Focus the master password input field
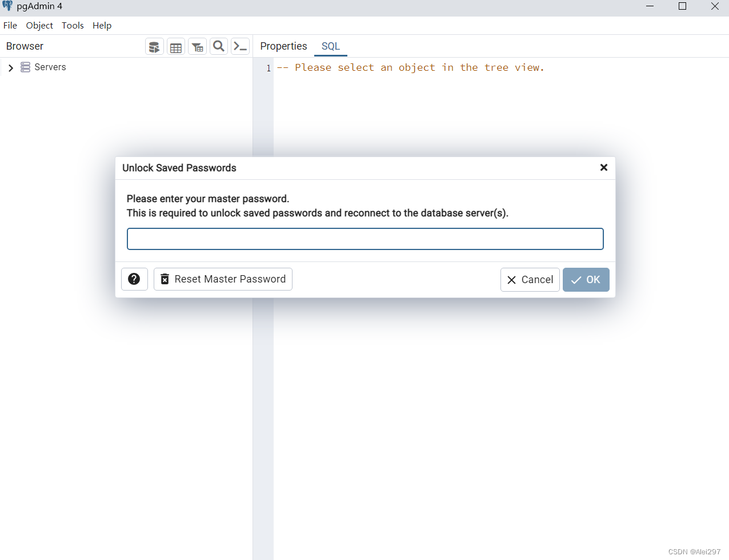729x560 pixels. coord(365,239)
